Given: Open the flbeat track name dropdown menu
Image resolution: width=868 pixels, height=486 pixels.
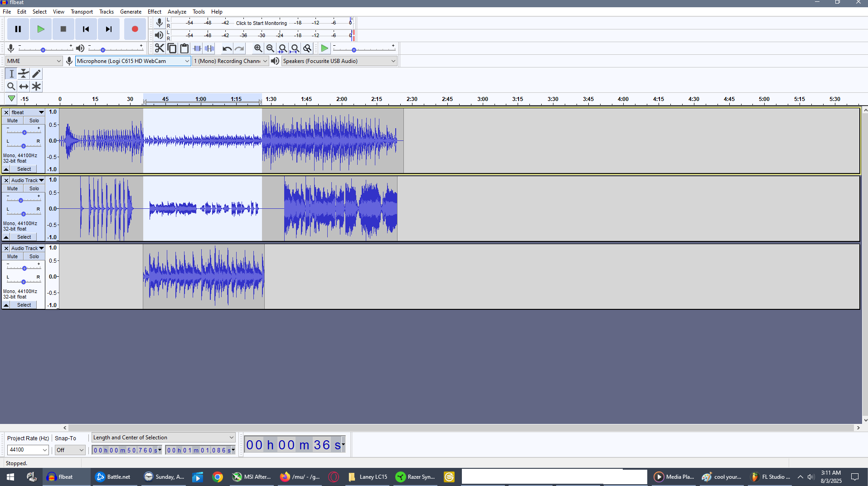Looking at the screenshot, I should (x=28, y=112).
